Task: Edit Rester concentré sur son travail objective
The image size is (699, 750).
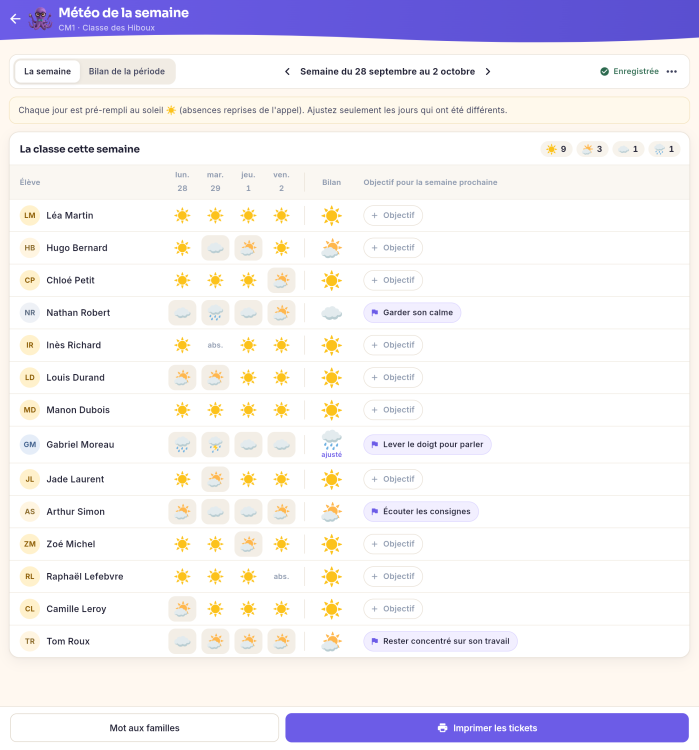Action: [440, 641]
